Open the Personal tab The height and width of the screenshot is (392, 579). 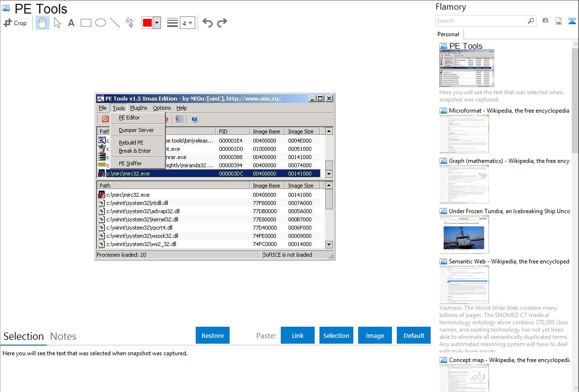tap(449, 34)
